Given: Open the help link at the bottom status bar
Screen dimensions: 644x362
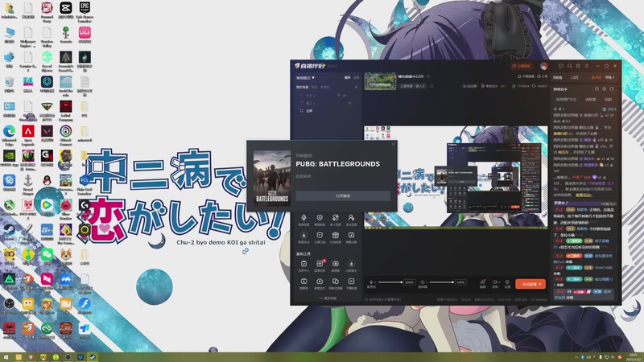Looking at the screenshot, I should pos(383,299).
